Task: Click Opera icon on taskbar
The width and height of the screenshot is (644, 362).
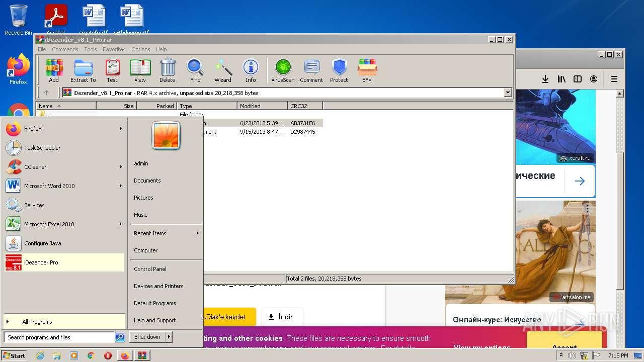Action: pyautogui.click(x=108, y=355)
